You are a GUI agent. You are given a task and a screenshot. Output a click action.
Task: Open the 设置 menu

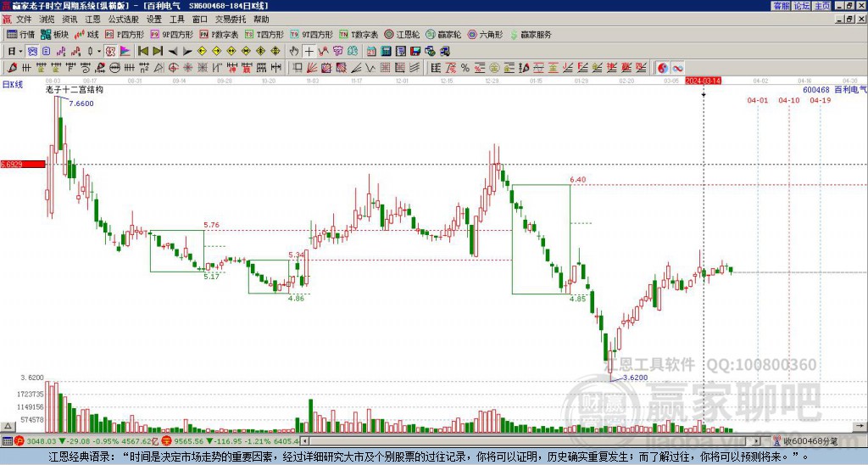[x=154, y=20]
